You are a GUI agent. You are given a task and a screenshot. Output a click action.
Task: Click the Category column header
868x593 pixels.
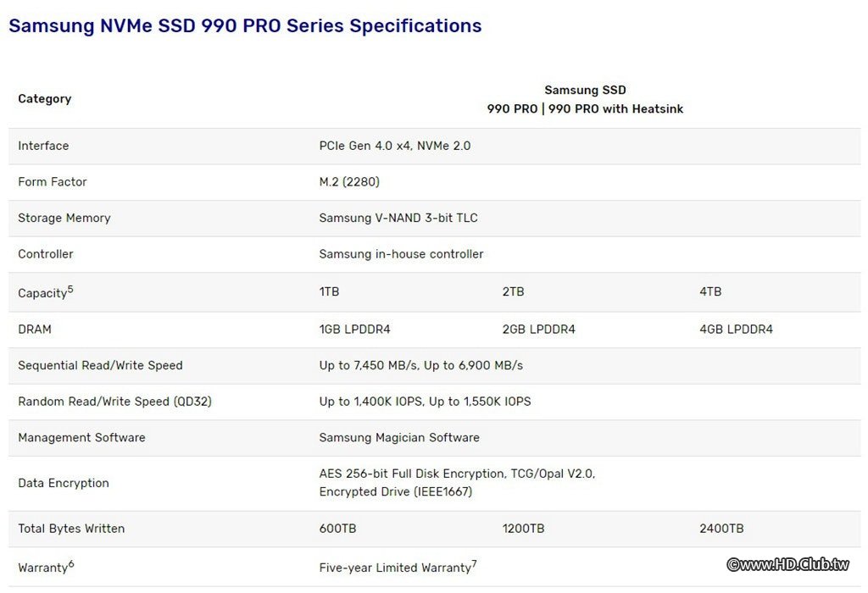pos(44,98)
